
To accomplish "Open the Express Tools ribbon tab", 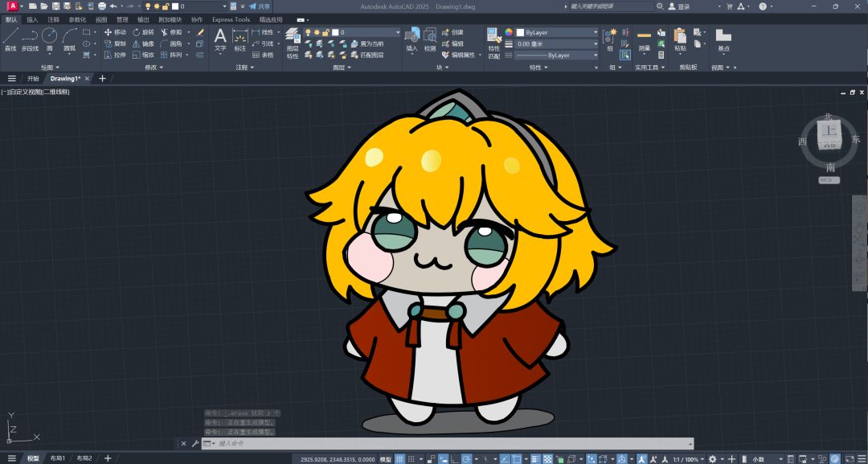I will pyautogui.click(x=231, y=19).
